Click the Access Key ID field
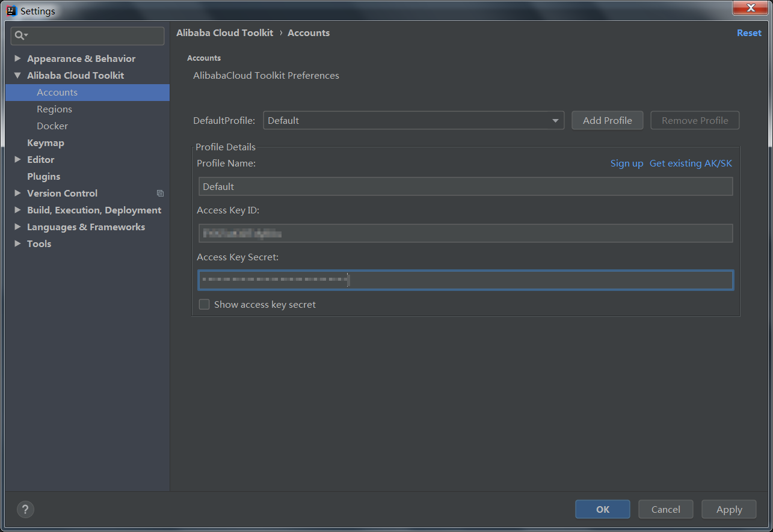773x532 pixels. pyautogui.click(x=466, y=234)
